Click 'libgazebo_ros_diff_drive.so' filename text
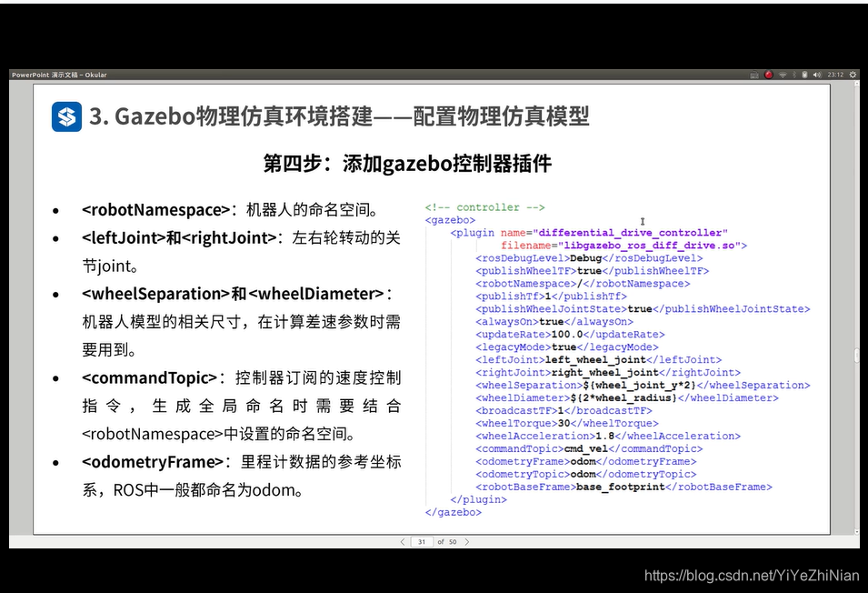This screenshot has width=868, height=593. pos(649,246)
